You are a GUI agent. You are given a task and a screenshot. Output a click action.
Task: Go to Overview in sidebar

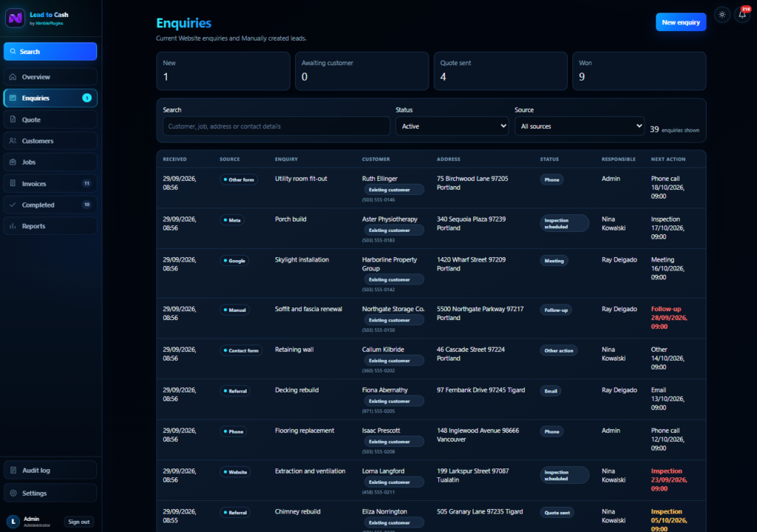(x=50, y=77)
